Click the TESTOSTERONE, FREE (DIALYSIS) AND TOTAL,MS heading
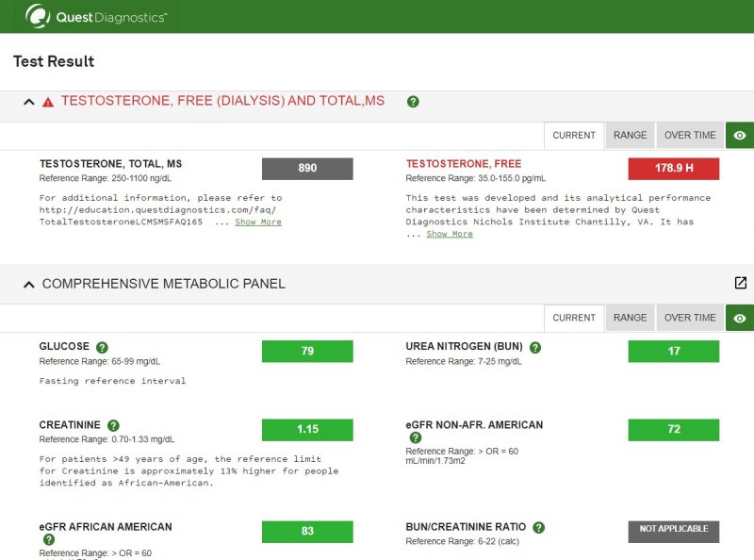The width and height of the screenshot is (754, 560). point(222,101)
